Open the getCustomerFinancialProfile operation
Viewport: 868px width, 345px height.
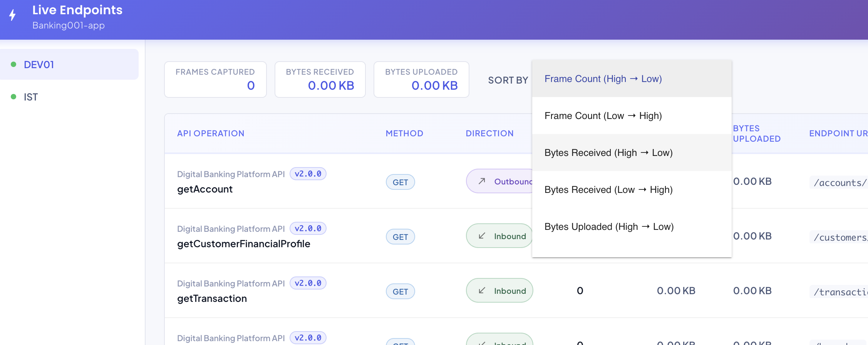[x=243, y=244]
